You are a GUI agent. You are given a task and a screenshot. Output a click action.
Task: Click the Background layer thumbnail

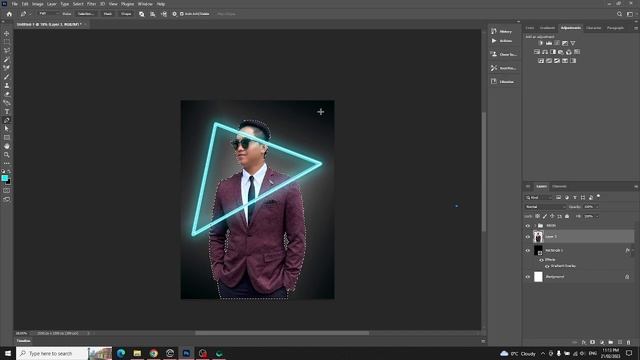538,277
